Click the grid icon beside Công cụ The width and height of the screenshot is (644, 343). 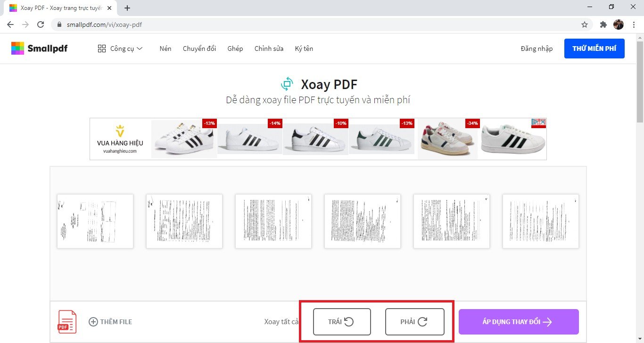[x=101, y=48]
